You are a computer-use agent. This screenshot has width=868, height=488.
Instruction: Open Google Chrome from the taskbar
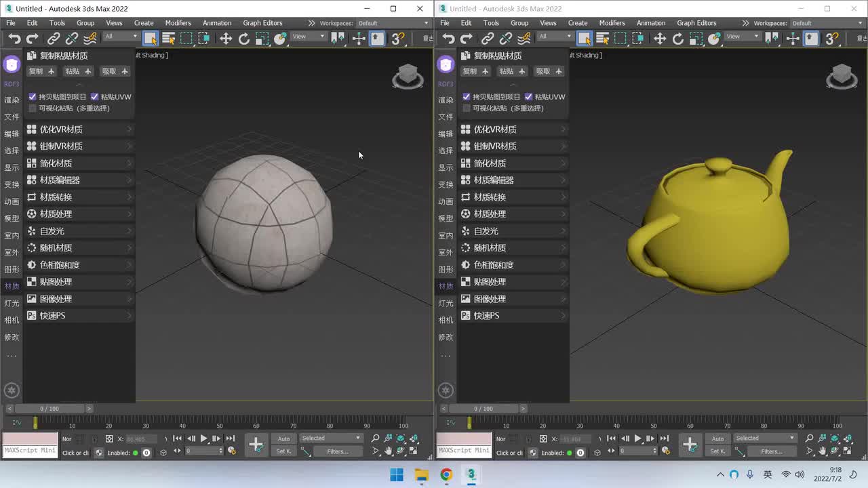[446, 474]
